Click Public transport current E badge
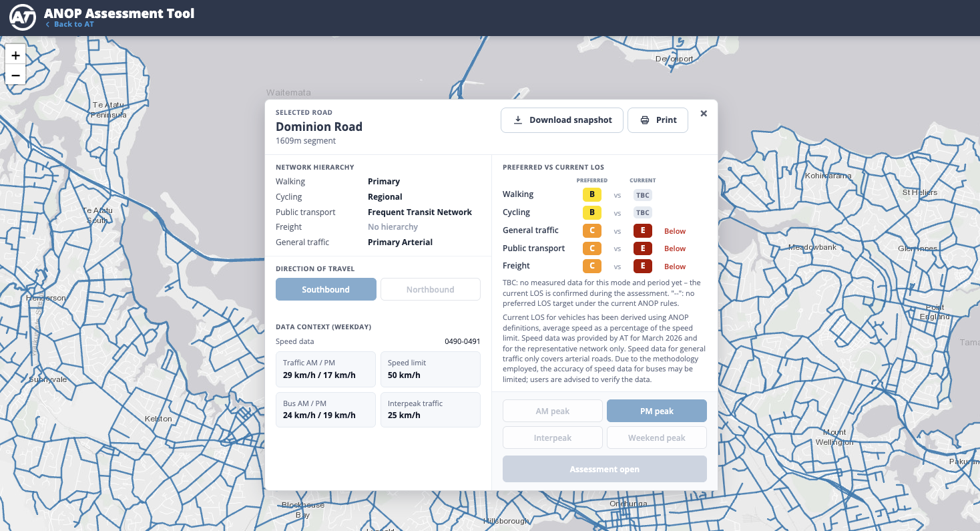The height and width of the screenshot is (531, 980). tap(642, 248)
